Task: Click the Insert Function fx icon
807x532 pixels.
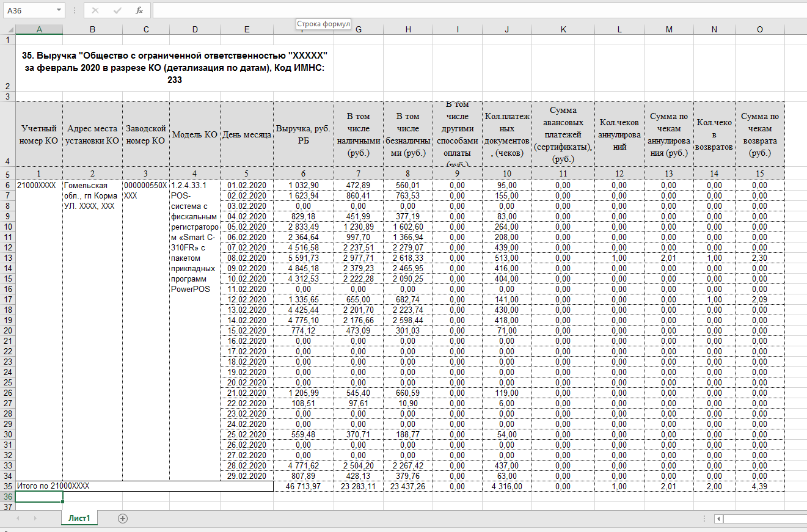Action: coord(139,10)
